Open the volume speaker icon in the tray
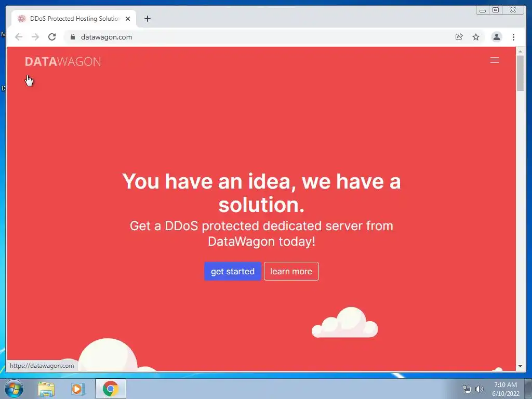Image resolution: width=532 pixels, height=399 pixels. tap(479, 389)
